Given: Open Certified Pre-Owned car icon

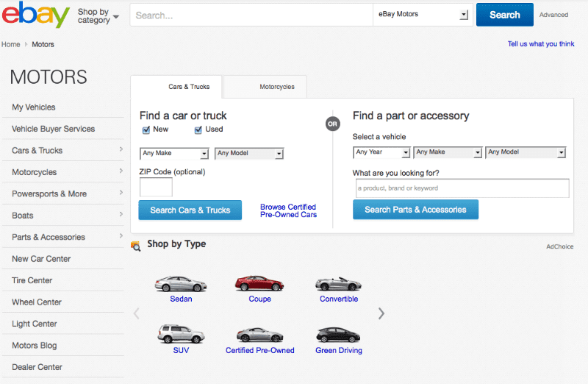Looking at the screenshot, I should point(259,335).
